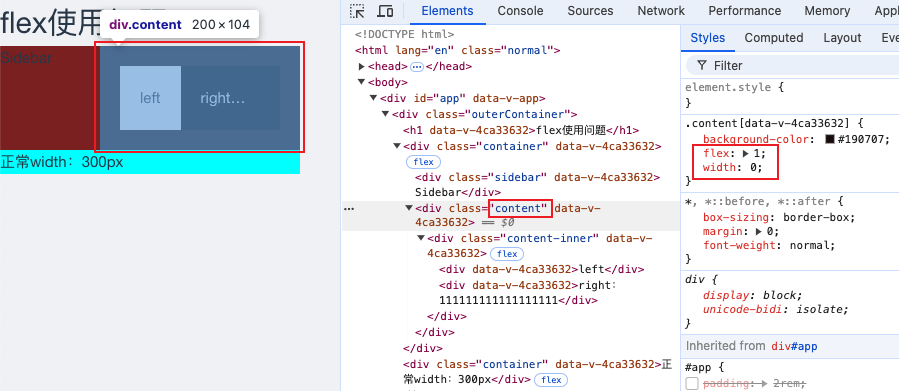899x391 pixels.
Task: Select the div containing left text
Action: (x=542, y=269)
